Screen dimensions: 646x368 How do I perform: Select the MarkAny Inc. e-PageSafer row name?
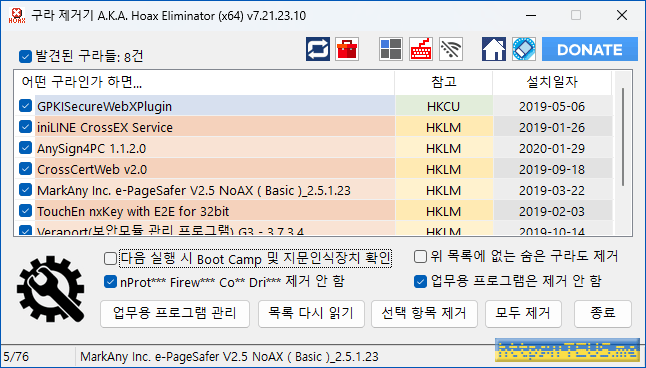click(x=194, y=191)
